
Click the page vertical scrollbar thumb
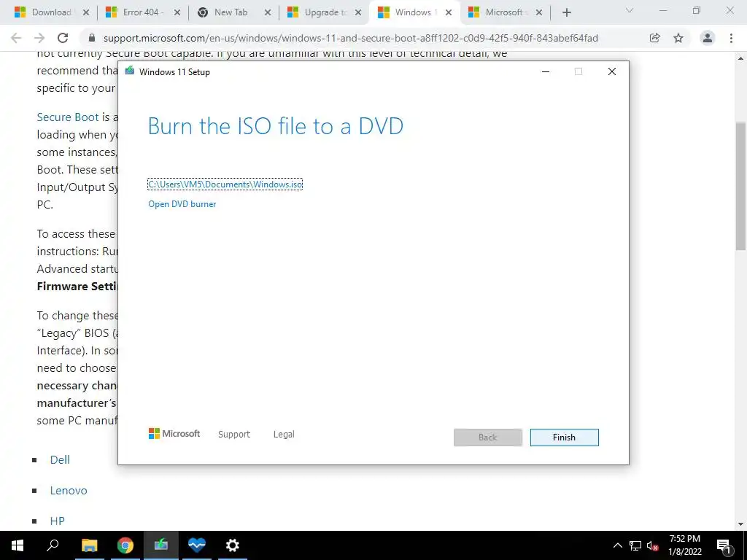[x=741, y=186]
